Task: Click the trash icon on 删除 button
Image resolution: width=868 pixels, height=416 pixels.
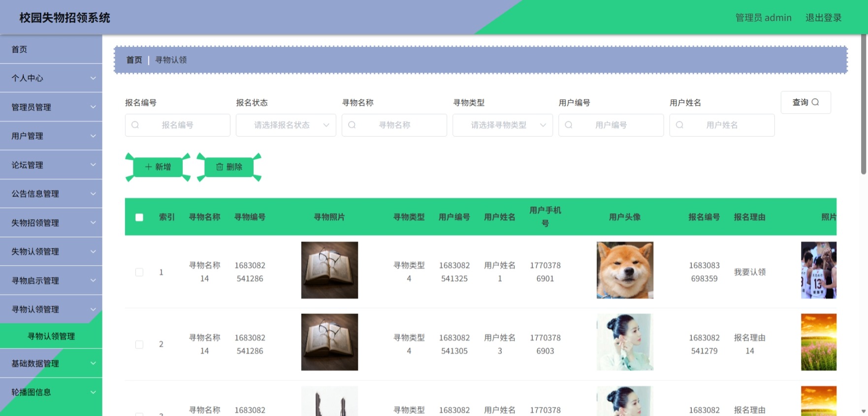Action: pos(220,167)
